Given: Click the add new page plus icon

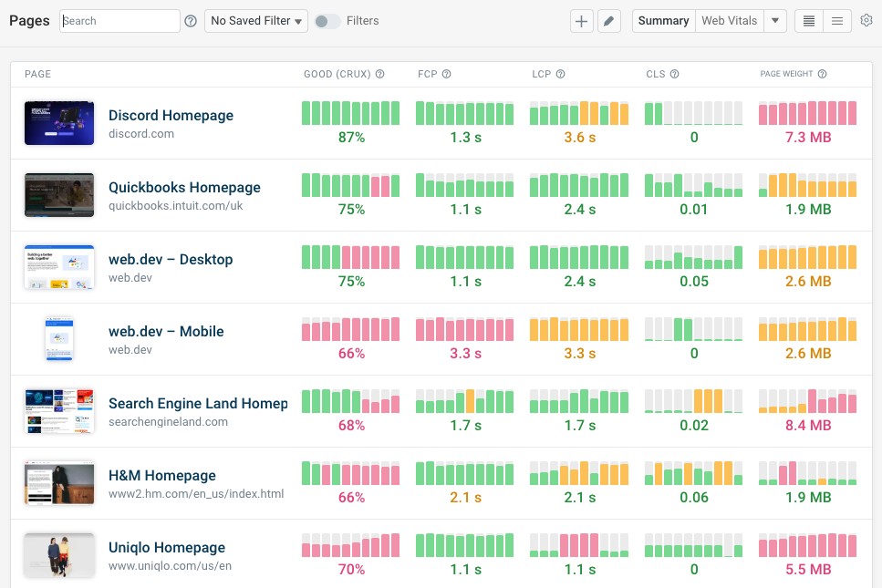Looking at the screenshot, I should 581,20.
